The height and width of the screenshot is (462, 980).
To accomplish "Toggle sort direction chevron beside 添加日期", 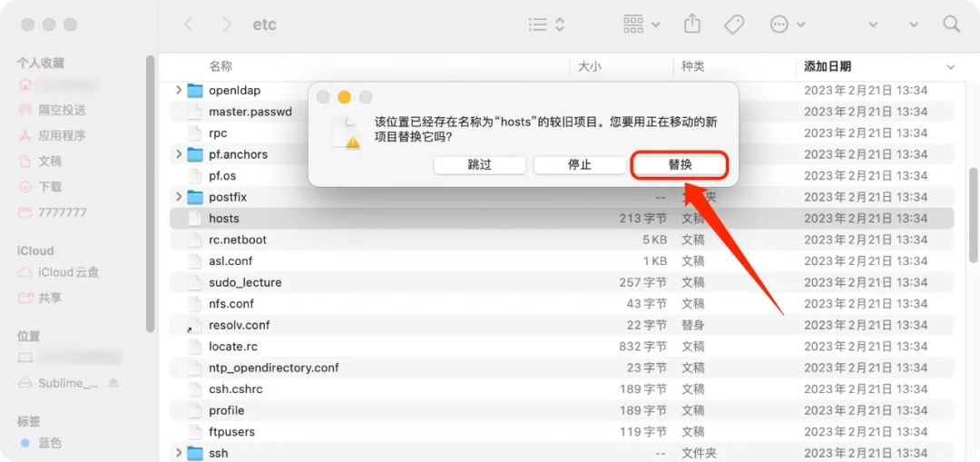I will point(951,67).
